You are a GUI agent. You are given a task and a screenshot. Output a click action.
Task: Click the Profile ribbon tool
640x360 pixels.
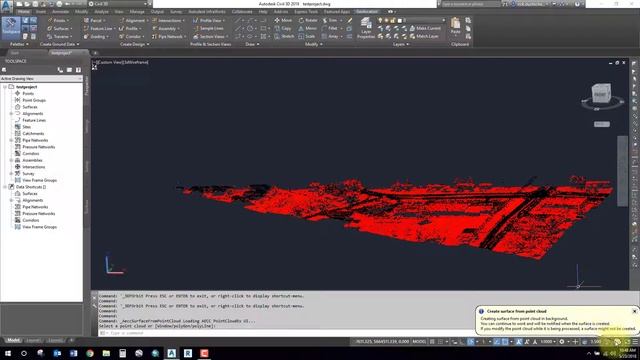130,29
